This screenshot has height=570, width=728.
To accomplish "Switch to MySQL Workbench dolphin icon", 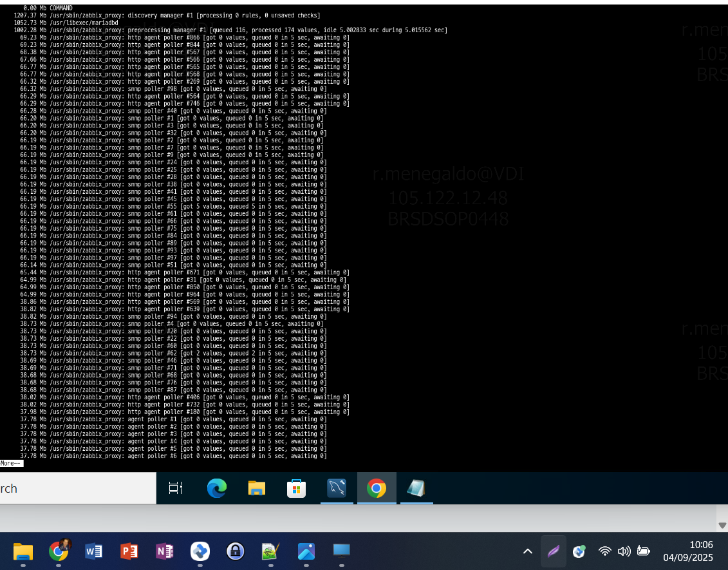I will 337,488.
